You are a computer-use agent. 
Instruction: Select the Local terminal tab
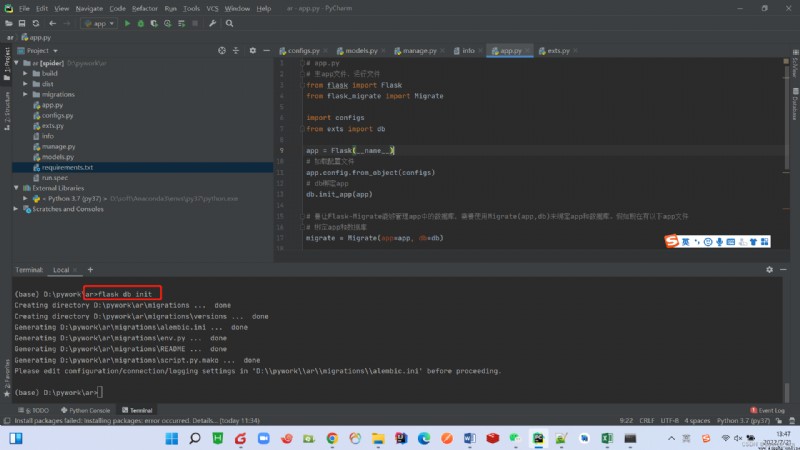[x=61, y=269]
